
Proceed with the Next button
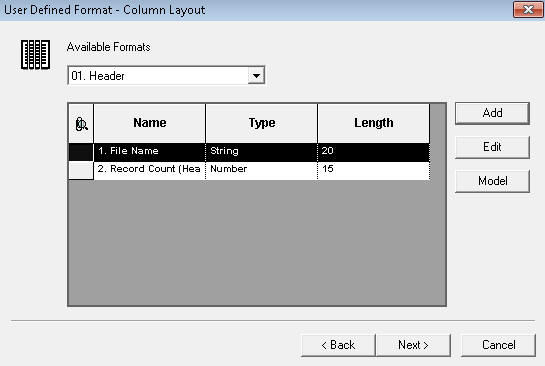[x=413, y=345]
